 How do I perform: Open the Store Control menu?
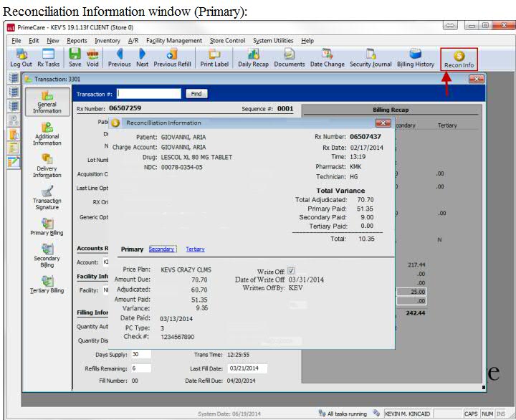click(227, 40)
